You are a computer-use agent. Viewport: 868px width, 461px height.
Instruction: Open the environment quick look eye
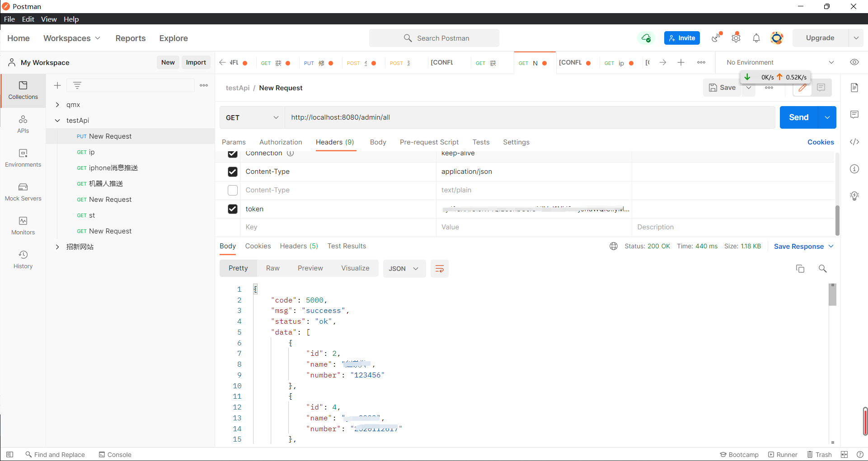point(854,62)
